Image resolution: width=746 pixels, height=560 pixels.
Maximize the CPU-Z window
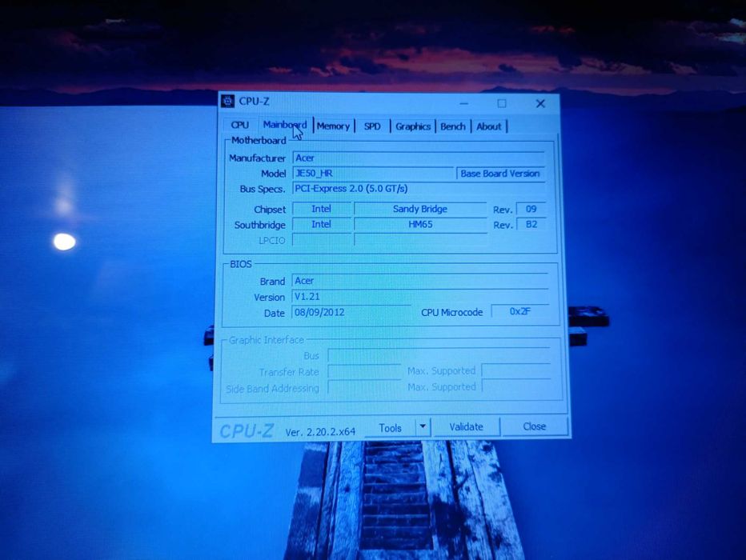[x=501, y=103]
